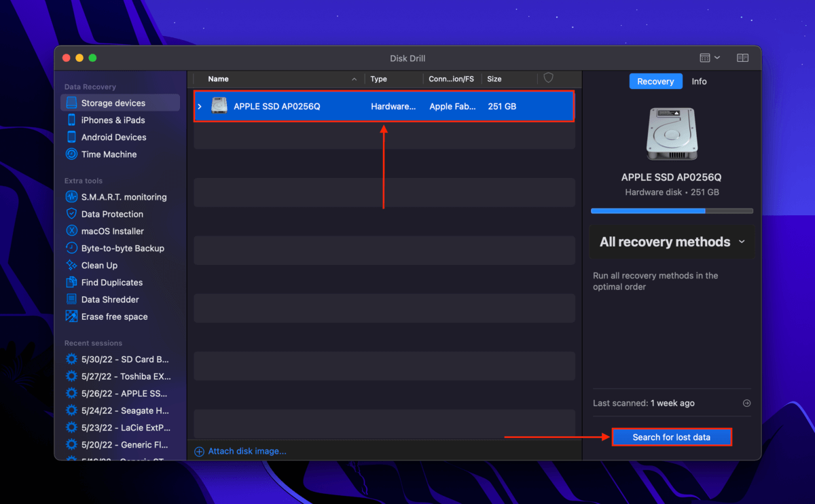Open Data Protection shield icon
This screenshot has width=815, height=504.
tap(71, 214)
